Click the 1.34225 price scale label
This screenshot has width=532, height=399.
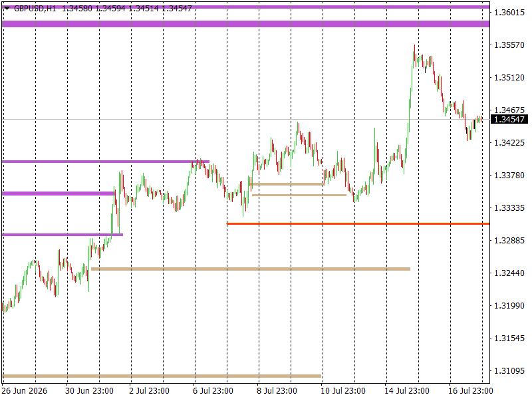(509, 143)
